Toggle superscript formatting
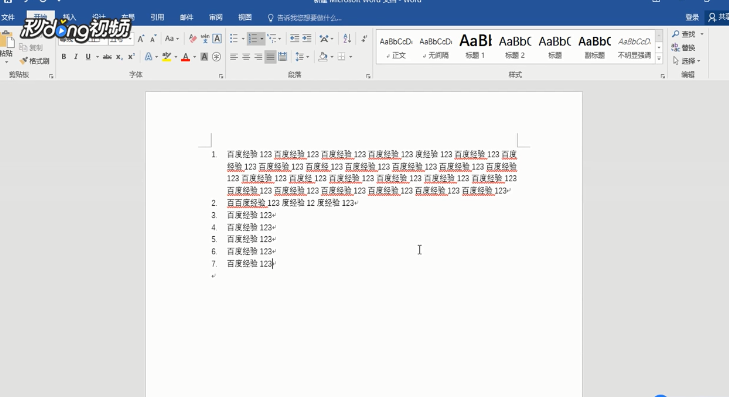 [x=132, y=57]
